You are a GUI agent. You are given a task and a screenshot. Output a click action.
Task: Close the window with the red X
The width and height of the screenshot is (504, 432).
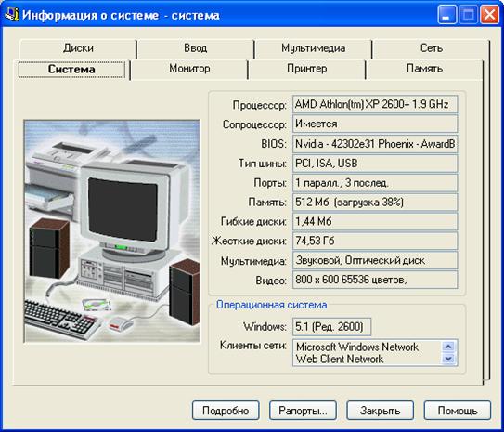(x=489, y=15)
